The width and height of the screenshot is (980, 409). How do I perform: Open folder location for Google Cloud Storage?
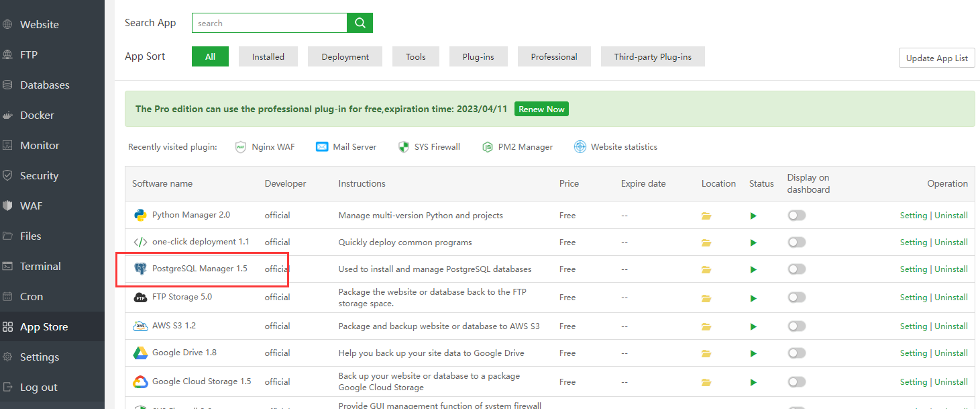pos(706,383)
